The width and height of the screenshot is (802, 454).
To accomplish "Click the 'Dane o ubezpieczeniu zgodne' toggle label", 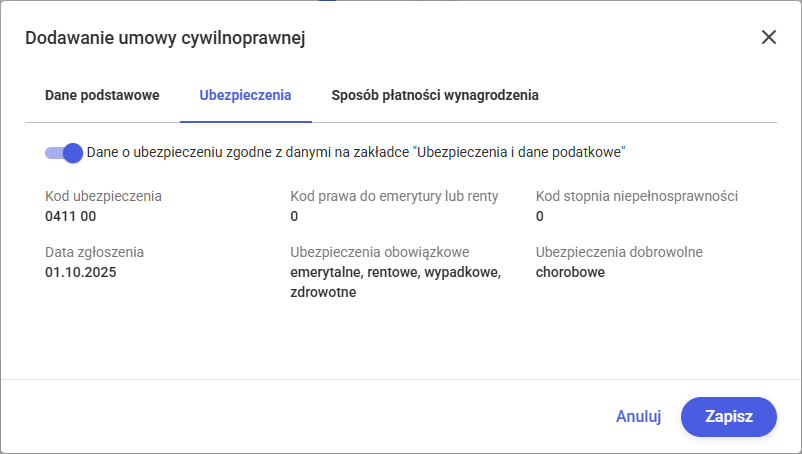I will [x=356, y=153].
